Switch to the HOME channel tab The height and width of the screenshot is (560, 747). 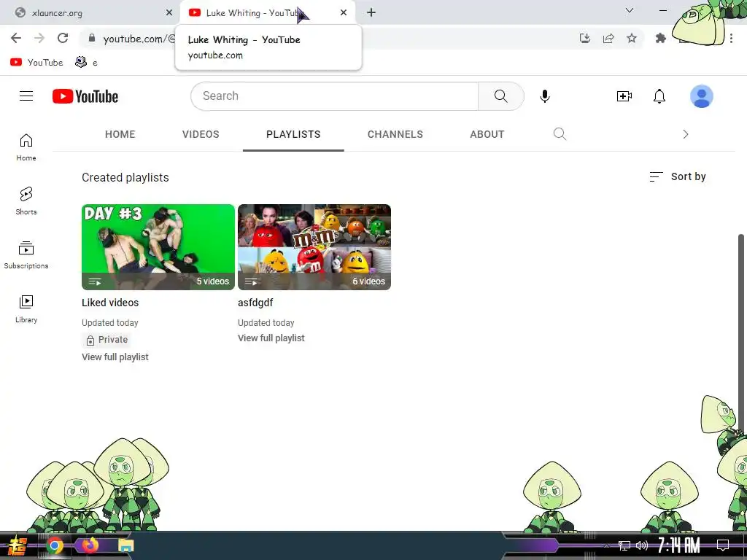point(120,134)
